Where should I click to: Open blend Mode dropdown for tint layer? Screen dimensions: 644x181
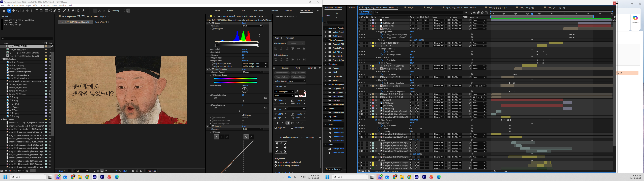438,20
